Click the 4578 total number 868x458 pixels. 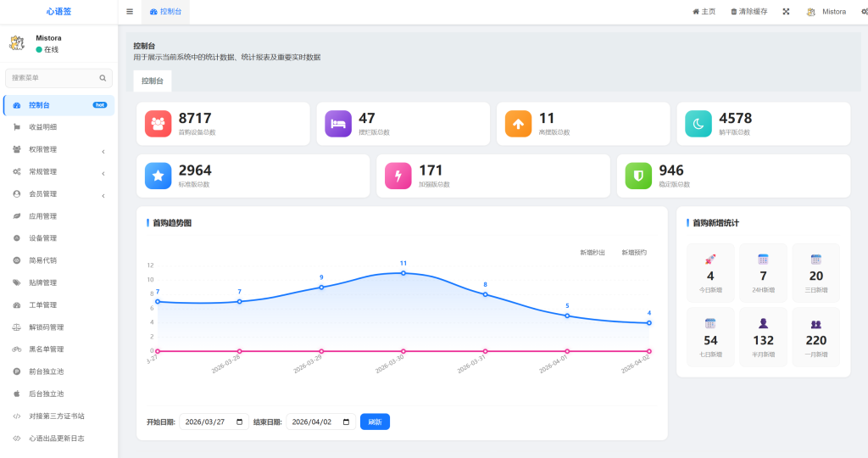click(x=735, y=118)
